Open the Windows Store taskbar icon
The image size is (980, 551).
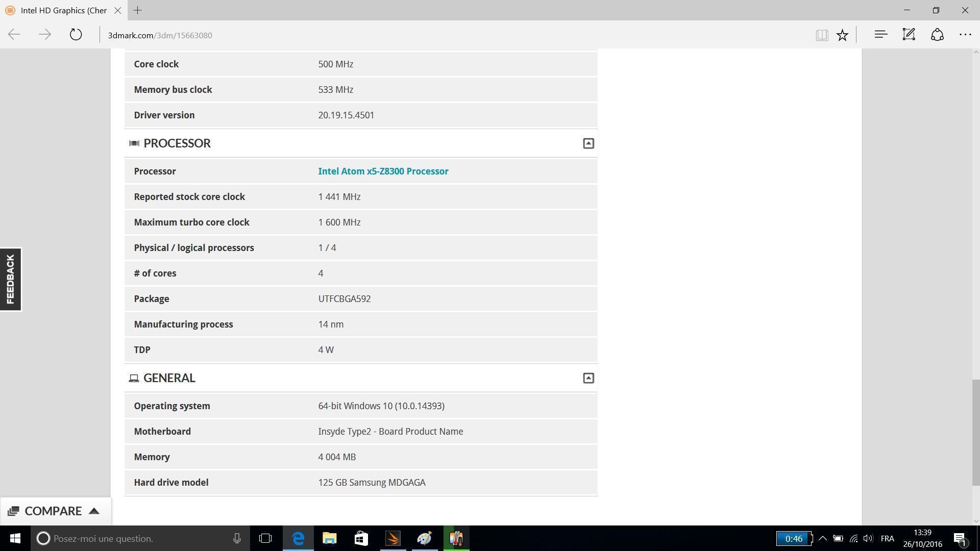point(361,538)
